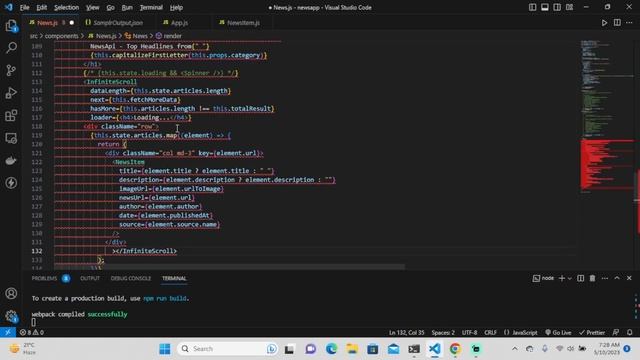Maximize the panel with the chevron up
This screenshot has height=360, width=640.
pyautogui.click(x=617, y=278)
